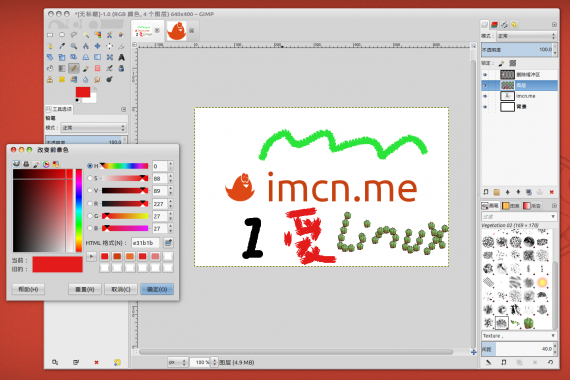This screenshot has width=570, height=380.
Task: Select the Rectangle Select tool
Action: click(50, 35)
